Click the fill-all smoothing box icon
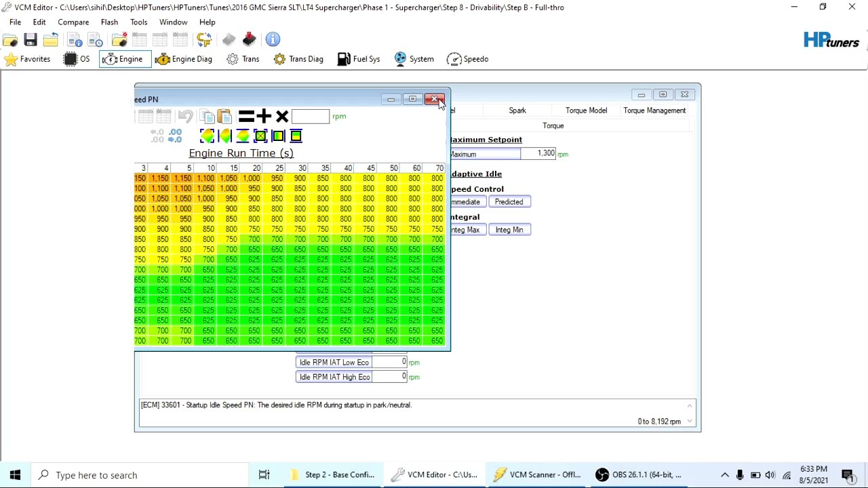Viewport: 868px width, 488px height. [x=260, y=136]
